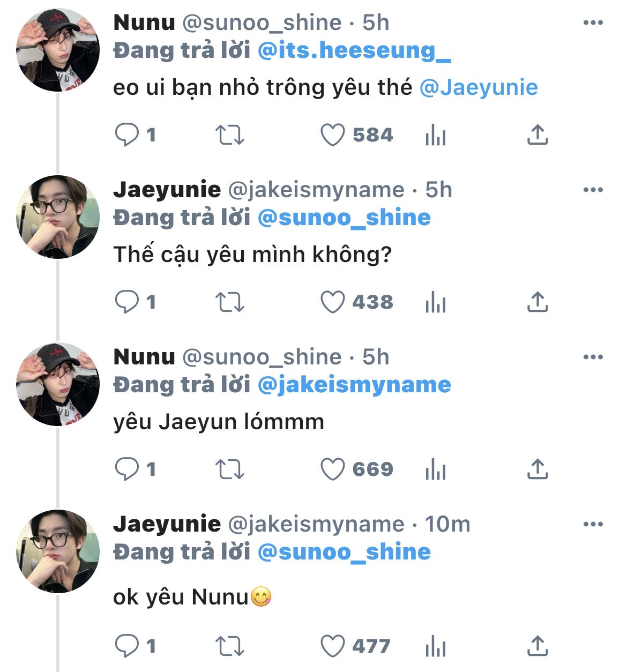This screenshot has height=672, width=627.
Task: Like Nunu's tweet with 584 likes
Action: click(x=332, y=135)
